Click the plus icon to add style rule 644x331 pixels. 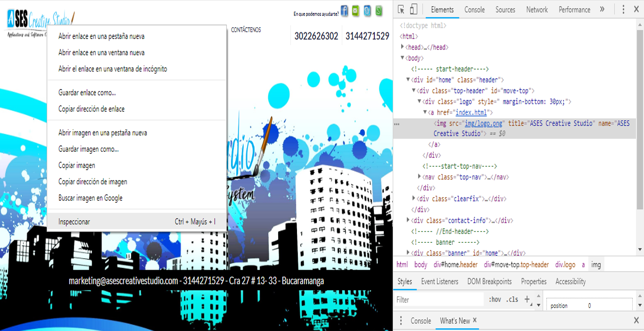coord(527,299)
